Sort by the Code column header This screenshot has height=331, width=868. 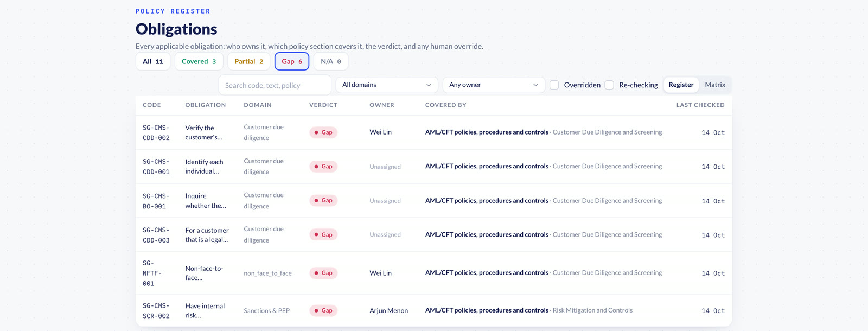[x=152, y=105]
